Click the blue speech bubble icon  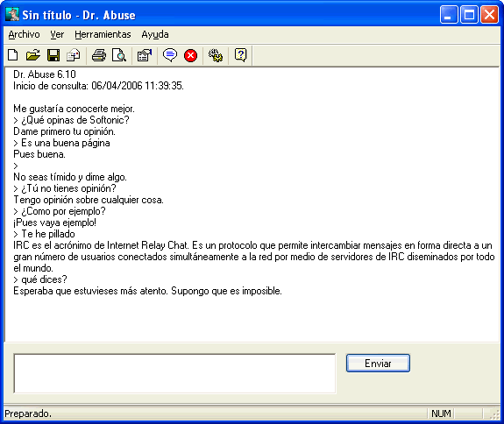click(x=170, y=55)
